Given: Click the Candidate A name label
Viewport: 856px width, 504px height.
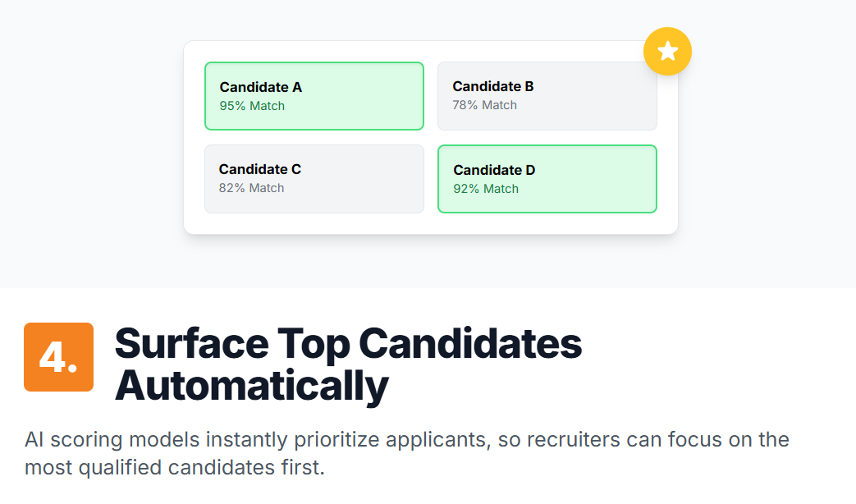Looking at the screenshot, I should point(261,87).
